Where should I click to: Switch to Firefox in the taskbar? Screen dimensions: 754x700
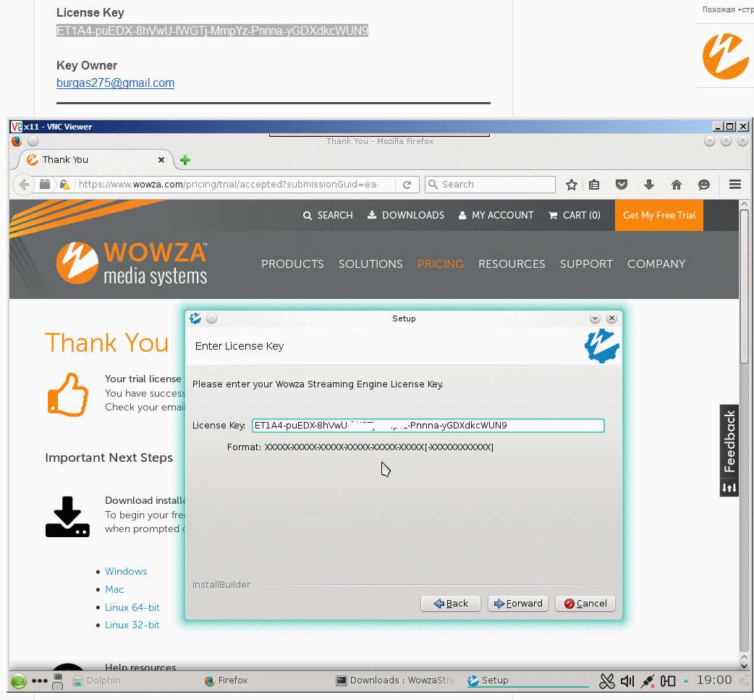coord(226,680)
